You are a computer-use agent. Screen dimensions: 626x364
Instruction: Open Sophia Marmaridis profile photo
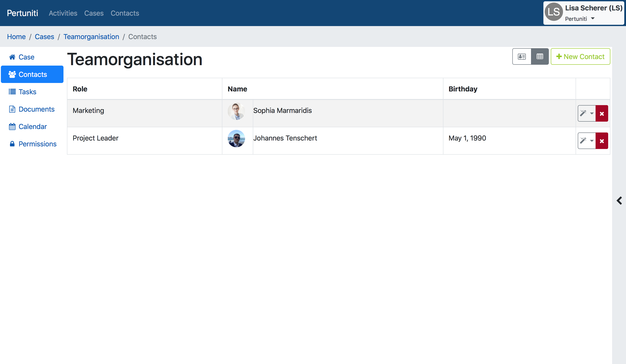coord(236,111)
